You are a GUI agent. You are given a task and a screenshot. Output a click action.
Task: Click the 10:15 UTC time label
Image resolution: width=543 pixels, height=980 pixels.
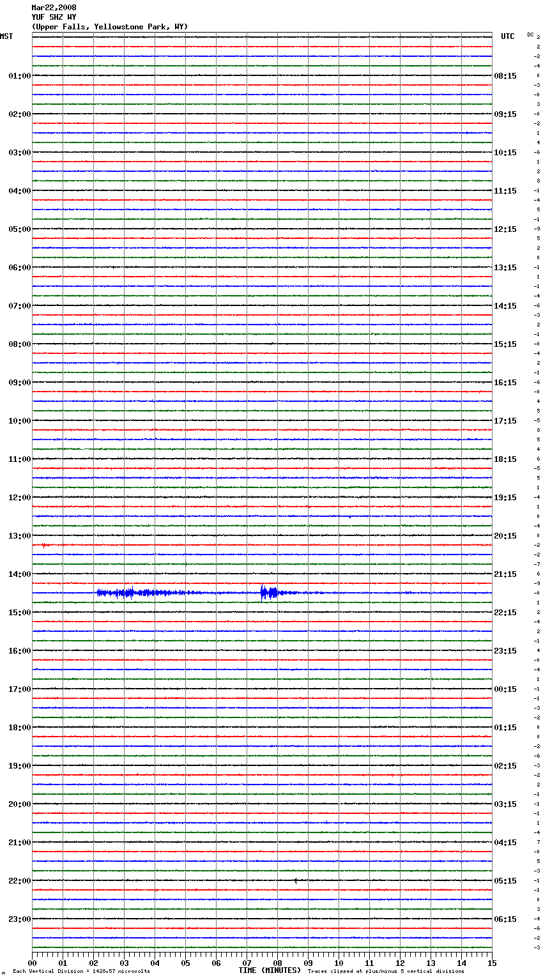[x=505, y=153]
